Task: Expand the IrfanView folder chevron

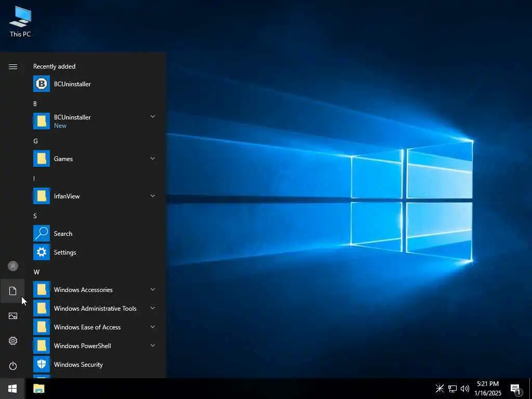Action: 153,196
